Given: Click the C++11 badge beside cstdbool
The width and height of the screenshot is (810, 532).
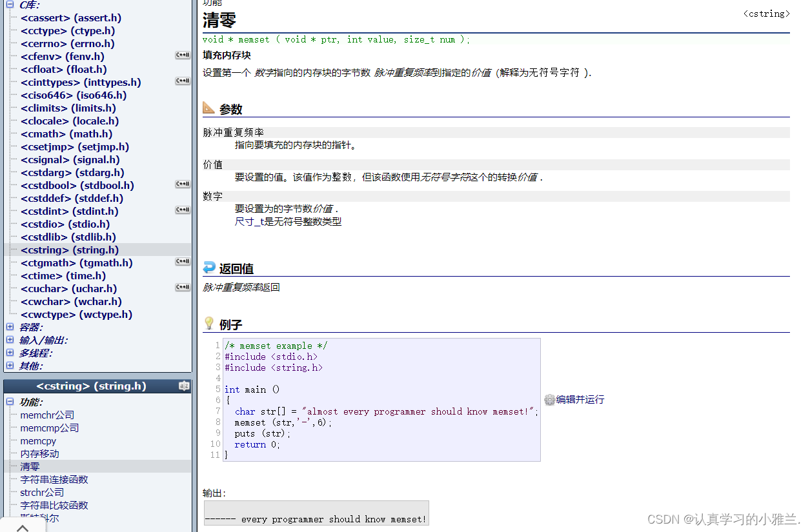Looking at the screenshot, I should pyautogui.click(x=183, y=184).
